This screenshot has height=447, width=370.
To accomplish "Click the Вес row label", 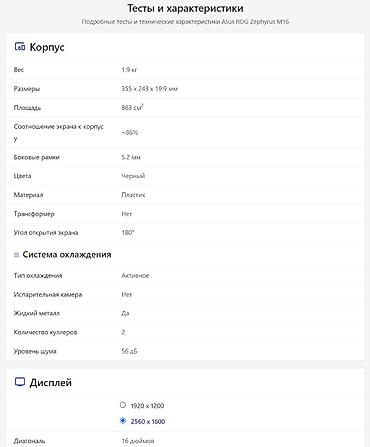I will [x=19, y=70].
